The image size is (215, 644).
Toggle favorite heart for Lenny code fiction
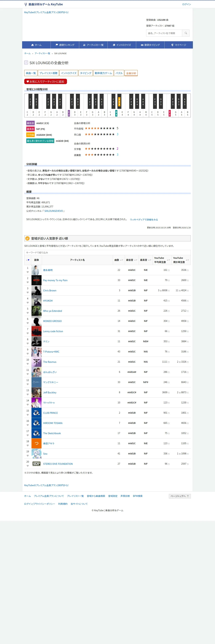tap(27, 334)
